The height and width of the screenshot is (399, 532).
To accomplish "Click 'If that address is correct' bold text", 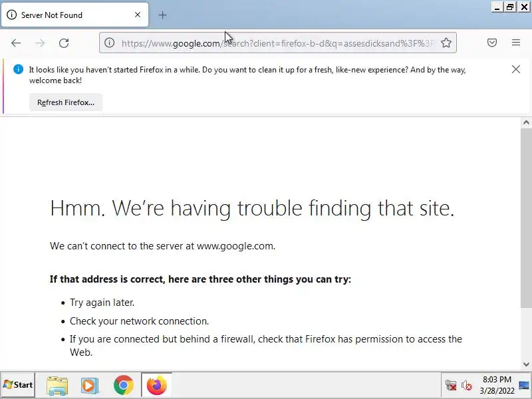I will (201, 279).
